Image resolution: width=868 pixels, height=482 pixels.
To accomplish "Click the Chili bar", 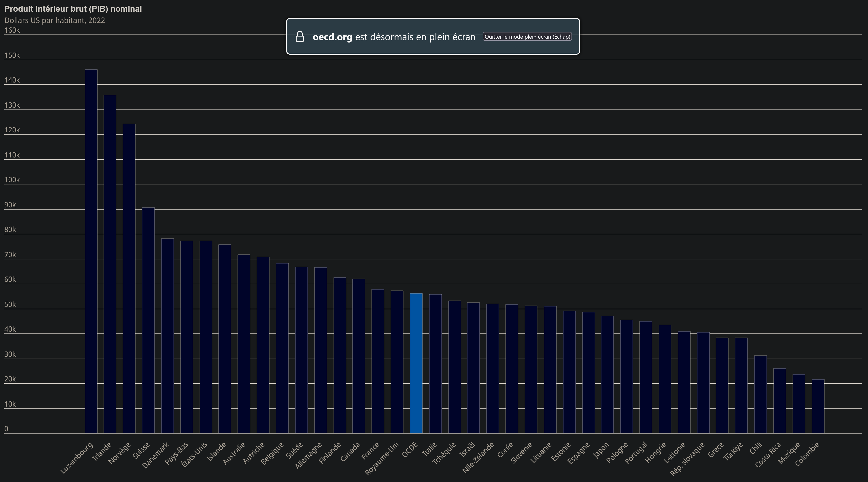I will [x=760, y=394].
